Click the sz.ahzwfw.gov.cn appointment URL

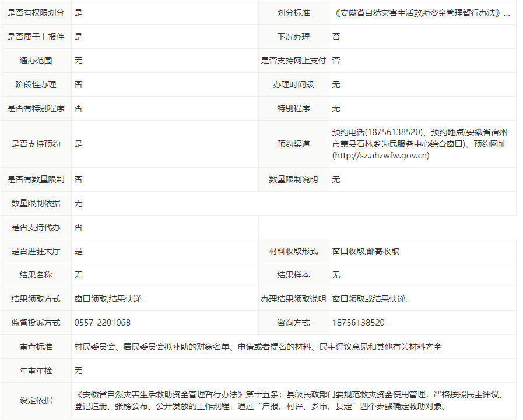point(381,156)
